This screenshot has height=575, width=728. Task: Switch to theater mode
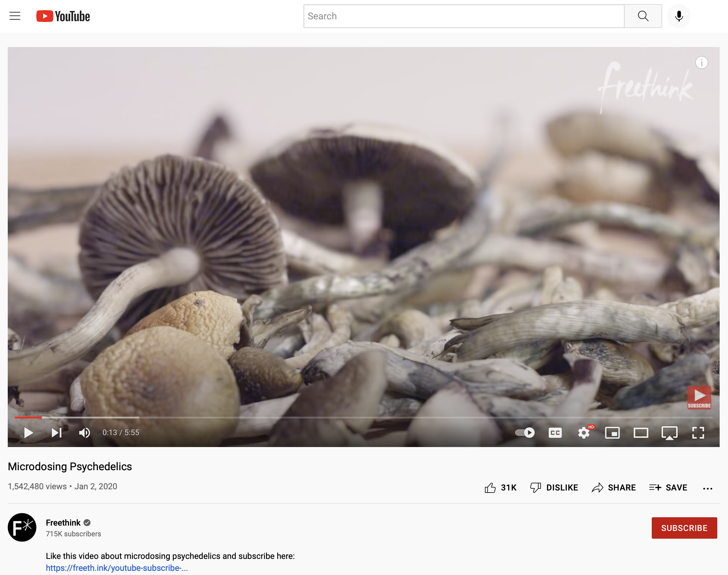[641, 433]
